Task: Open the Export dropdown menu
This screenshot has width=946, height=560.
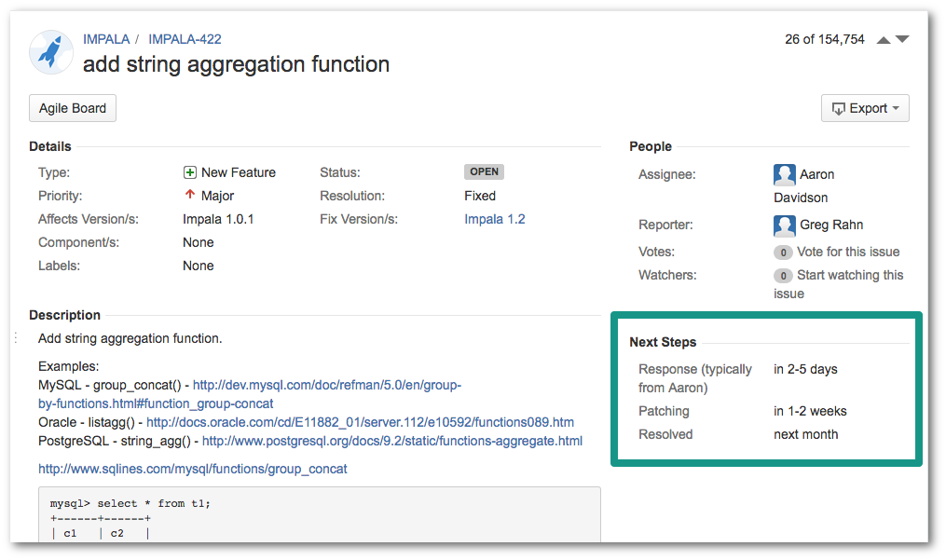Action: coord(865,109)
